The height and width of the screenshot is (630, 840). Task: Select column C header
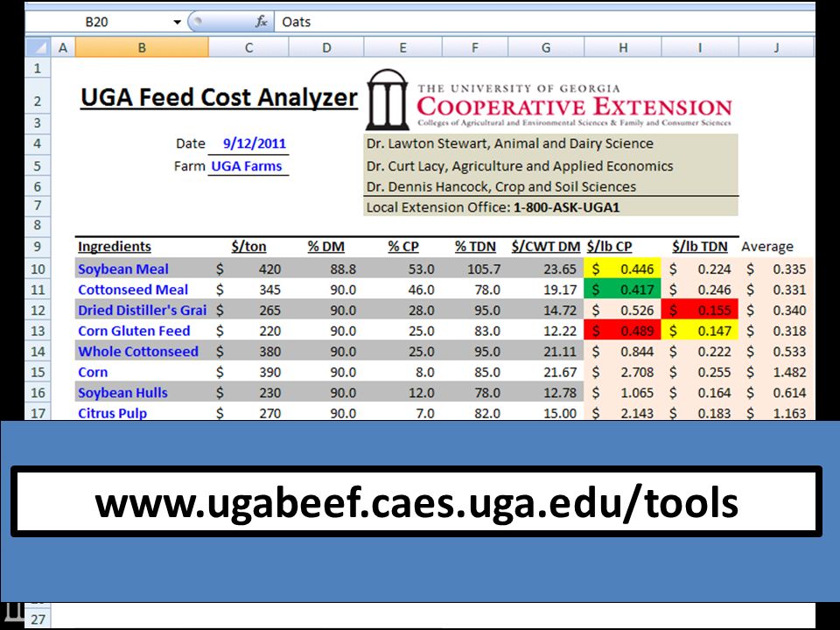(248, 47)
